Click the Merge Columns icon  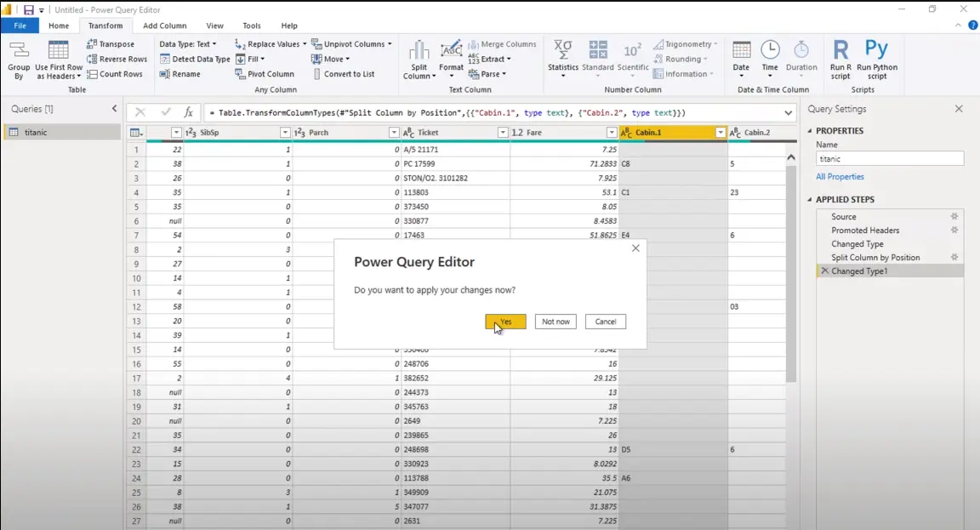(473, 43)
